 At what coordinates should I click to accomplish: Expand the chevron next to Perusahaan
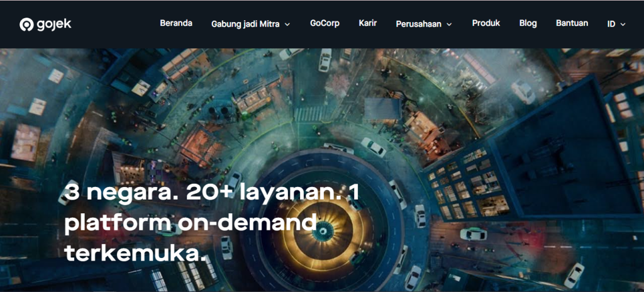click(x=449, y=25)
